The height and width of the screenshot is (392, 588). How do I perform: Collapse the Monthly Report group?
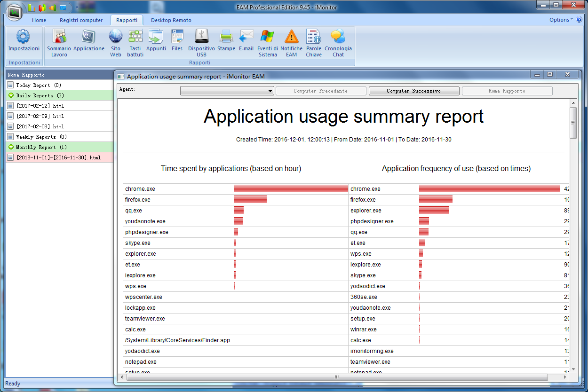point(11,147)
